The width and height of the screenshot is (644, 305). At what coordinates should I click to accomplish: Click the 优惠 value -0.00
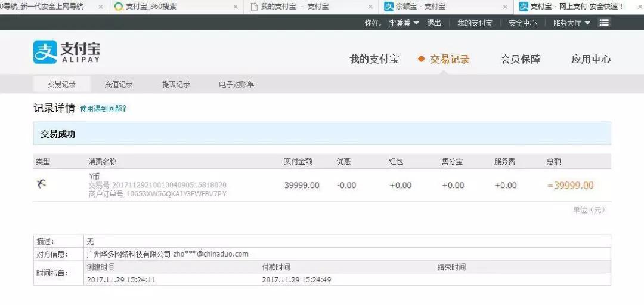coord(346,186)
